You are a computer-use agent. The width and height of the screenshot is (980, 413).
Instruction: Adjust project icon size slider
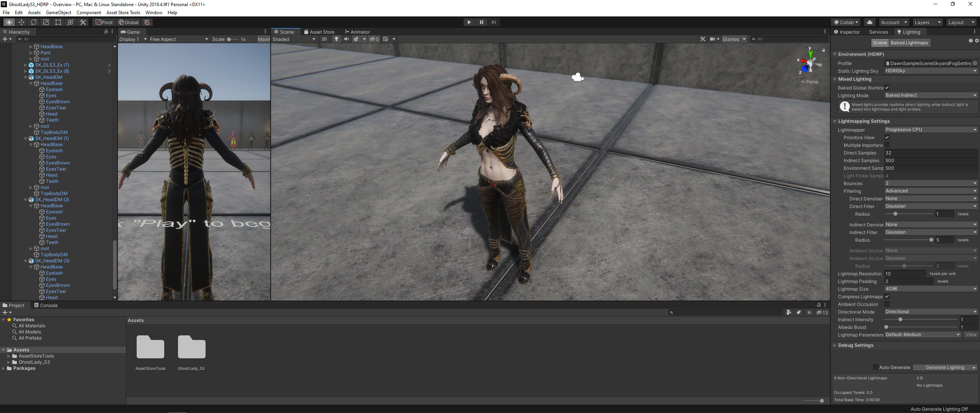[813, 401]
